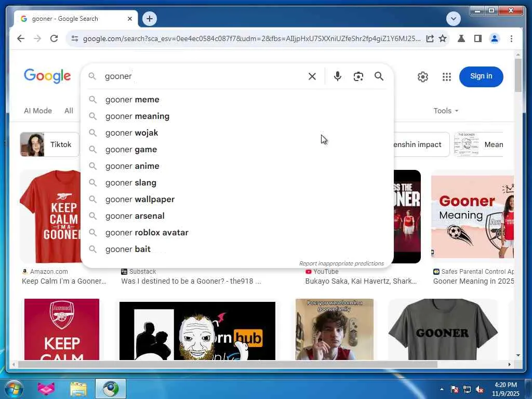532x399 pixels.
Task: Switch to the All results tab
Action: 69,111
